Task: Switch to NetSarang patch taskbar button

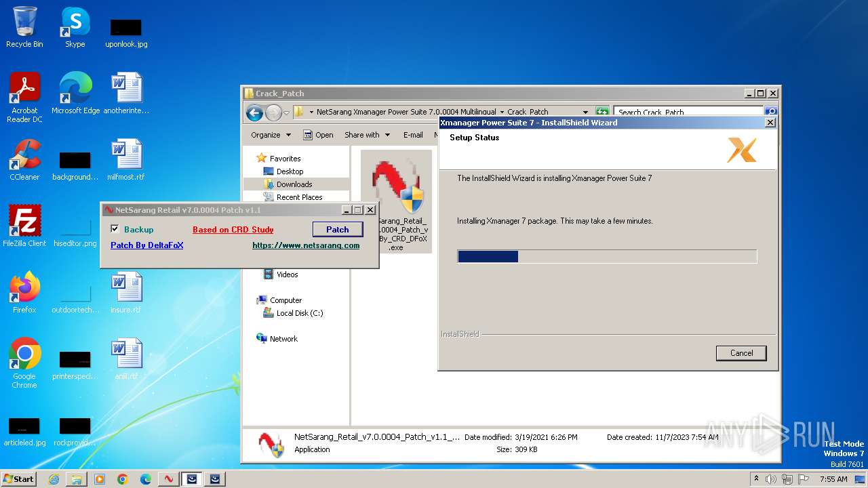Action: [169, 479]
